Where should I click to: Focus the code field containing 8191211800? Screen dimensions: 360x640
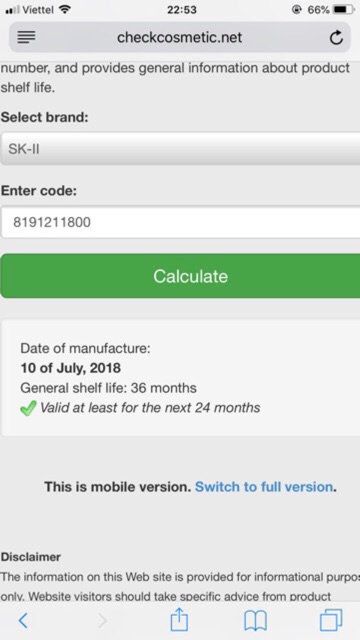[180, 222]
